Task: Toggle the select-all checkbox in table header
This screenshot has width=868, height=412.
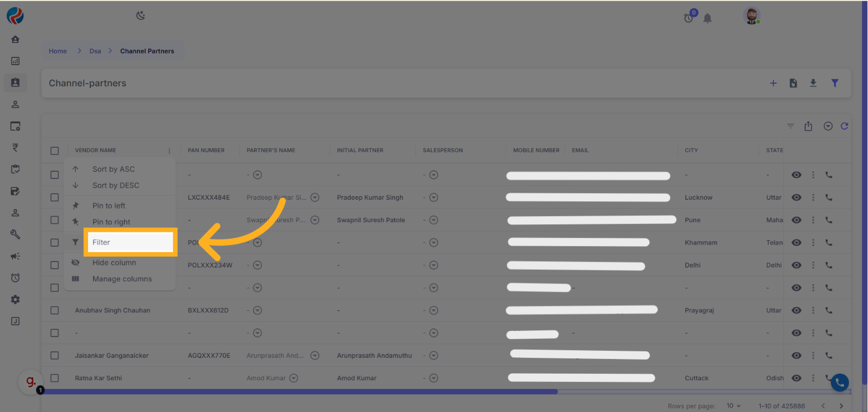Action: tap(55, 150)
